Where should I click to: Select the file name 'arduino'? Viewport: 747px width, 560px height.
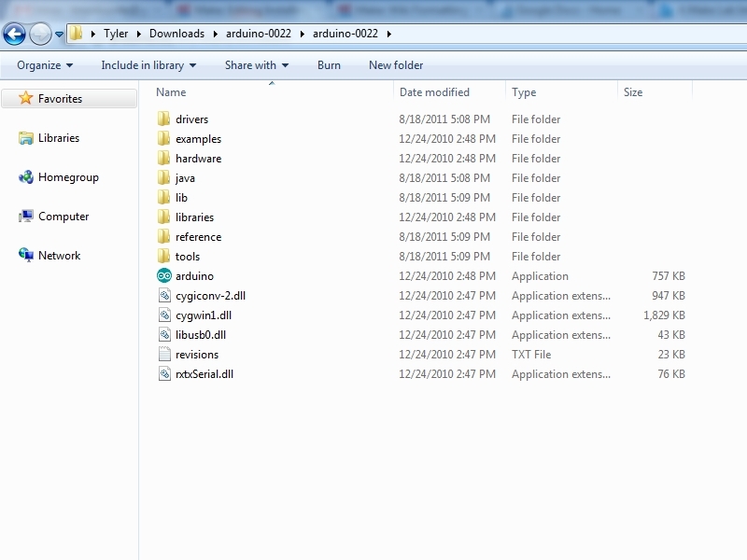coord(194,276)
